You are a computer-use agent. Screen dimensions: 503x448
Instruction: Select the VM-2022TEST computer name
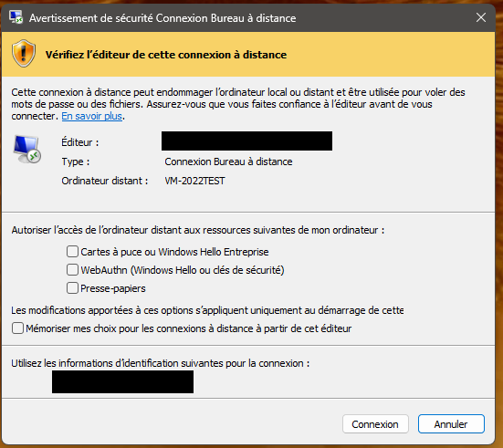pos(194,181)
